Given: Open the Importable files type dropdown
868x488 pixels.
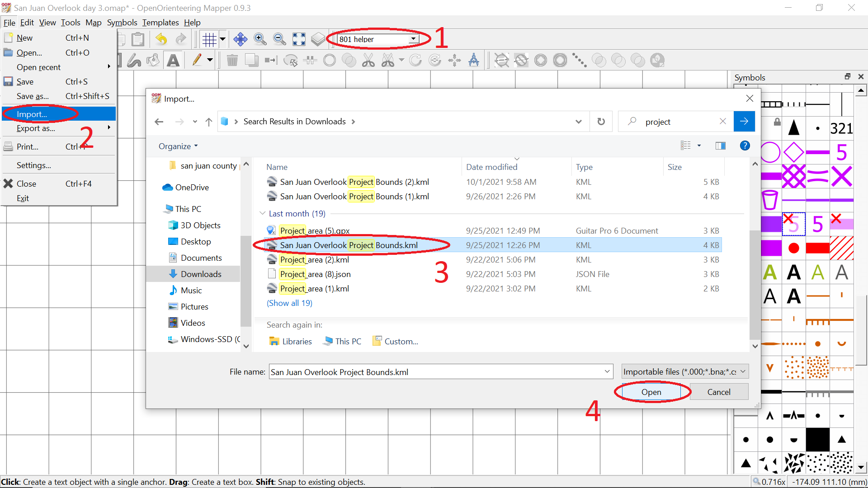Looking at the screenshot, I should click(684, 371).
